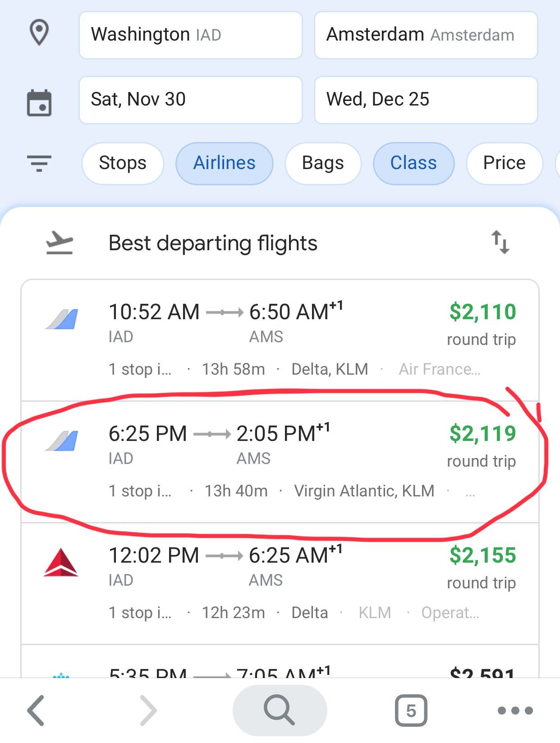Go back with browser back arrow
The image size is (560, 743).
[36, 711]
